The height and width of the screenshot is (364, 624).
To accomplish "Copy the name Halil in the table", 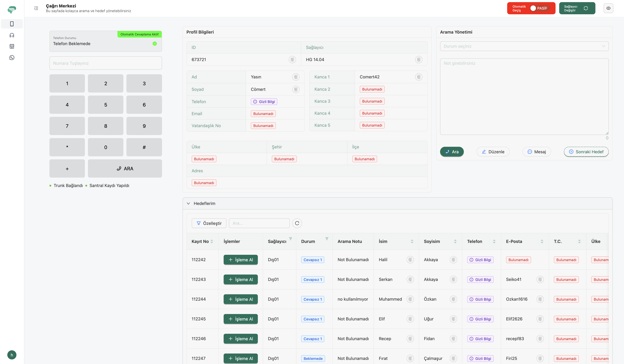I will coord(410,260).
